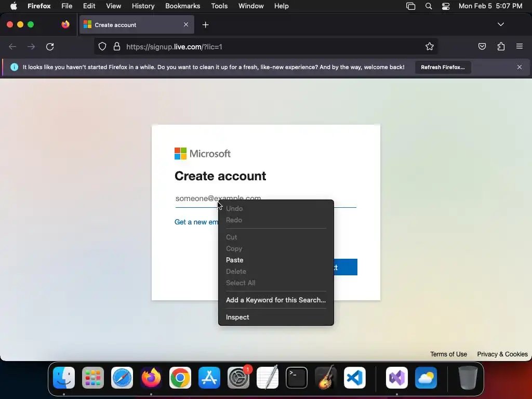Launch Google Chrome from the dock

(x=180, y=378)
